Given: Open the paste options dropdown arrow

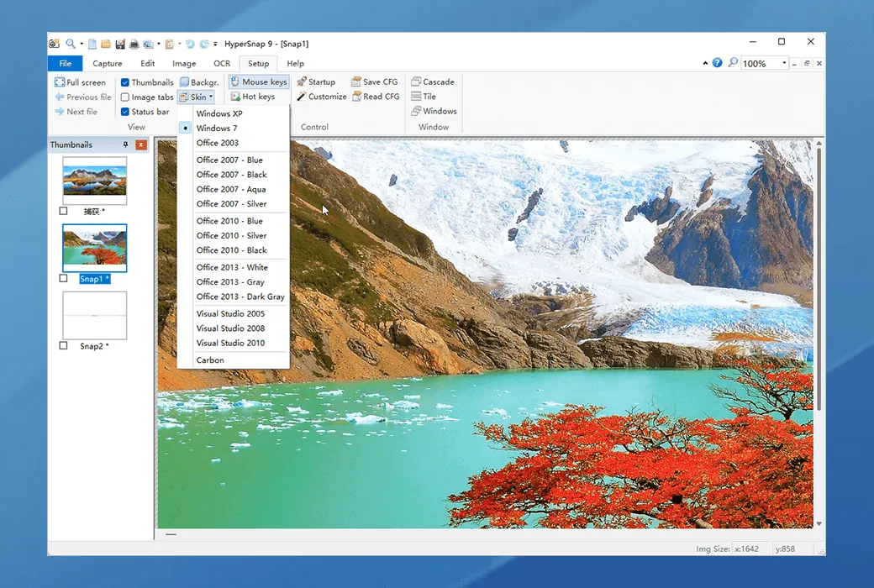Looking at the screenshot, I should point(179,43).
